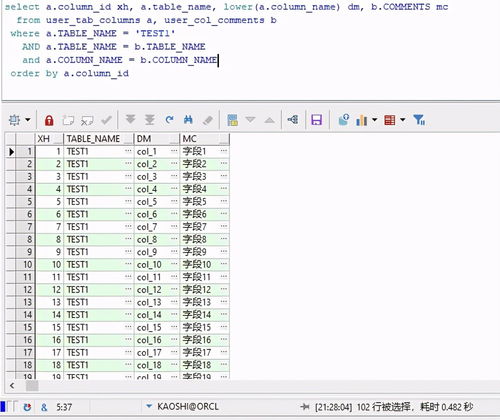Open the chart bar-graph icon
Screen dimensions: 500x420
362,120
